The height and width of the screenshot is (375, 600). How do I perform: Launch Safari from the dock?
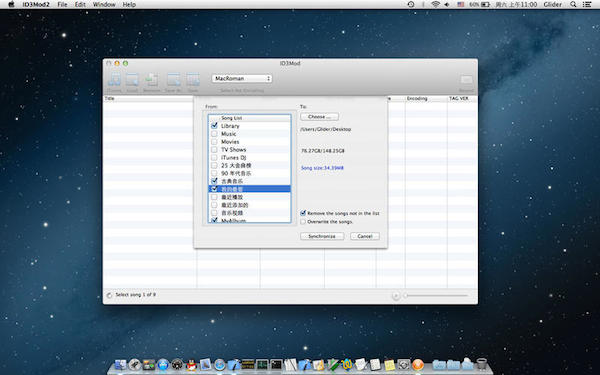pyautogui.click(x=219, y=365)
